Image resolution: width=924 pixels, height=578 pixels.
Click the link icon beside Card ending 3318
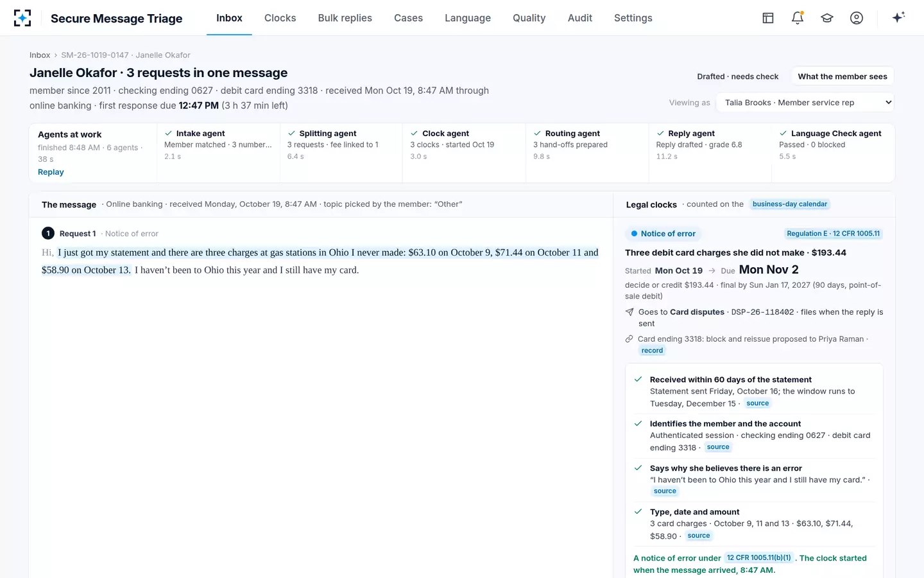click(629, 339)
